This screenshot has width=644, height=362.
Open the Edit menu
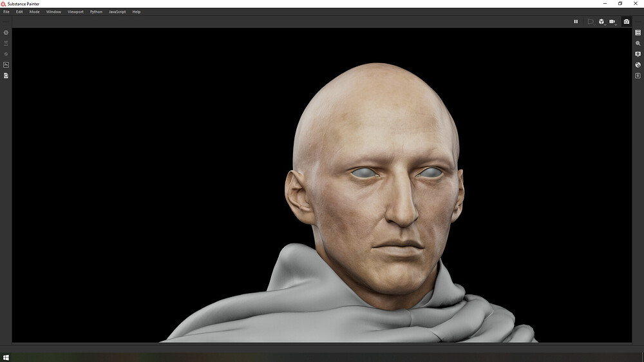click(19, 12)
